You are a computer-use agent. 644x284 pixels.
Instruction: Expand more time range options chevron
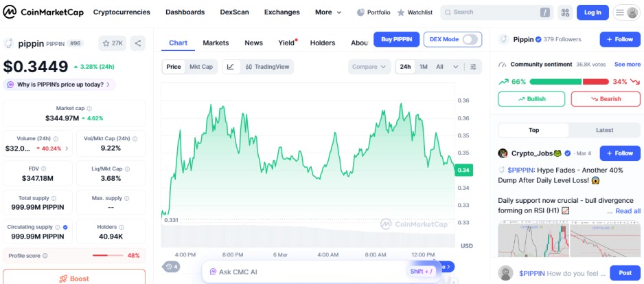click(455, 67)
